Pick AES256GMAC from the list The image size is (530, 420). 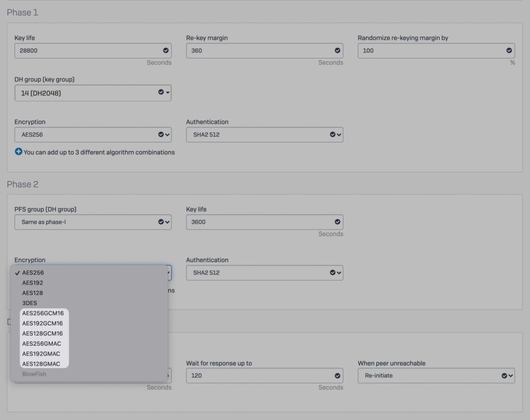pos(89,343)
